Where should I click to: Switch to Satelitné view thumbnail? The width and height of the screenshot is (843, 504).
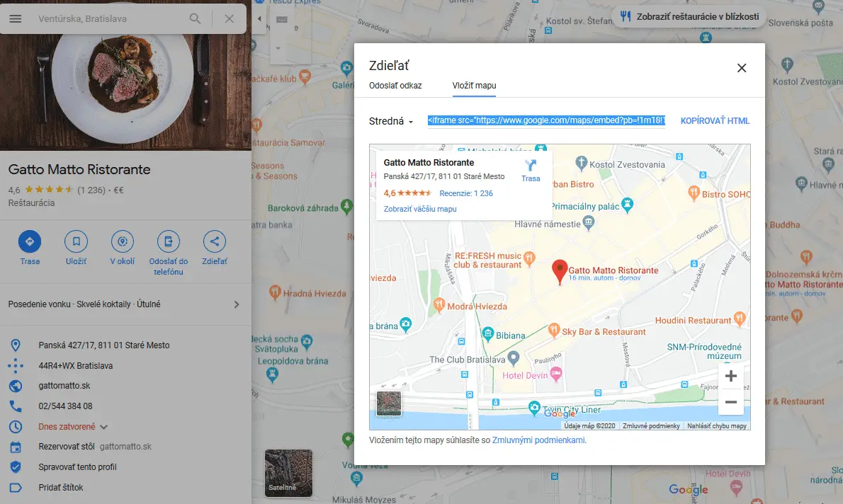289,473
